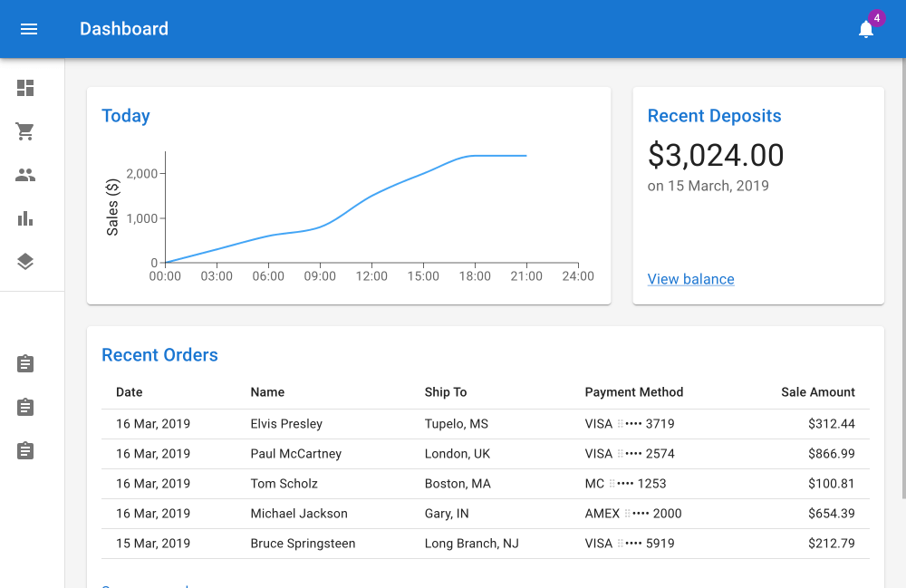
Task: Open Reports via bar chart icon
Action: point(25,218)
